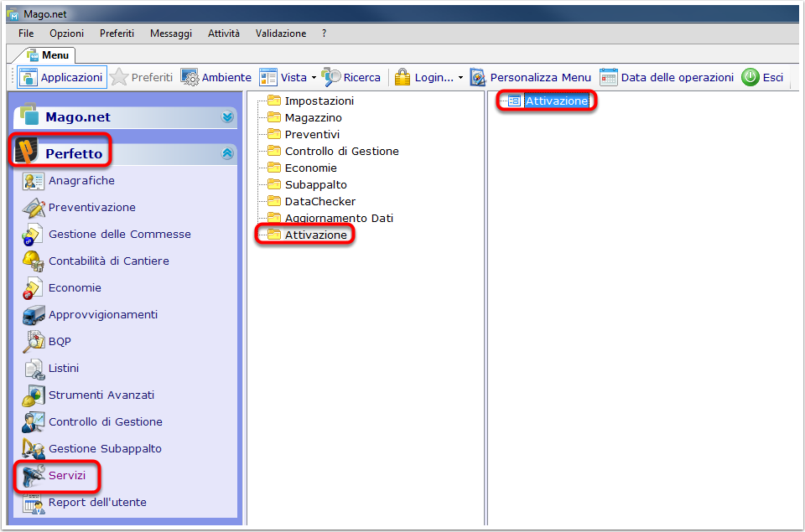This screenshot has height=532, width=805.
Task: Click the BQP sidebar link
Action: pos(60,342)
